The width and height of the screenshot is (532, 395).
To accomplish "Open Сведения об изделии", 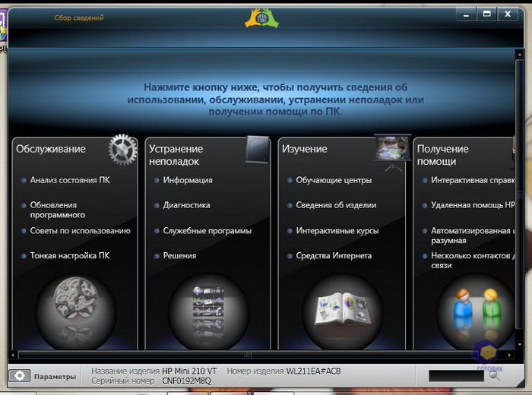I will [x=334, y=205].
